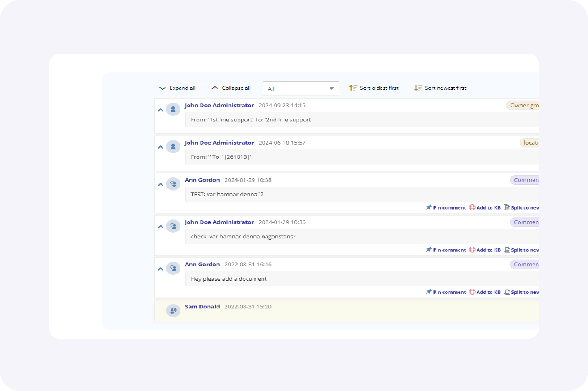Collapse the 2024-01-29 10:36 John Doe comment
Image resolution: width=588 pixels, height=391 pixels.
pyautogui.click(x=161, y=227)
